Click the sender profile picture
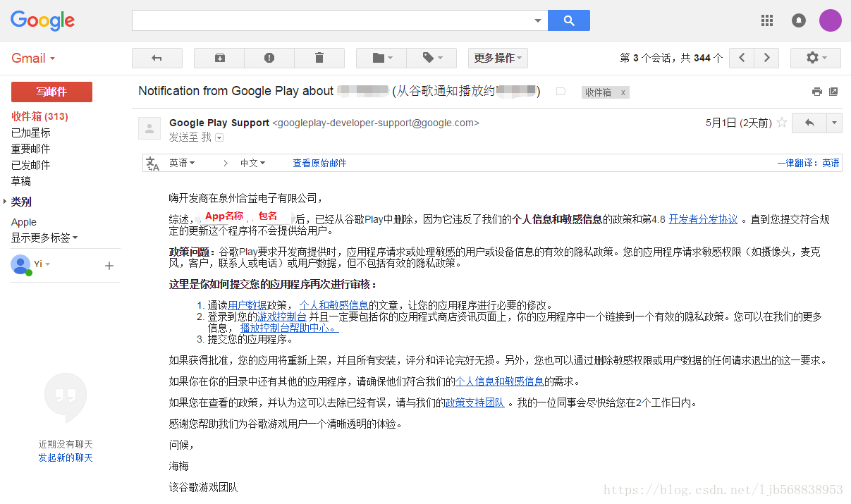This screenshot has height=504, width=851. tap(149, 128)
